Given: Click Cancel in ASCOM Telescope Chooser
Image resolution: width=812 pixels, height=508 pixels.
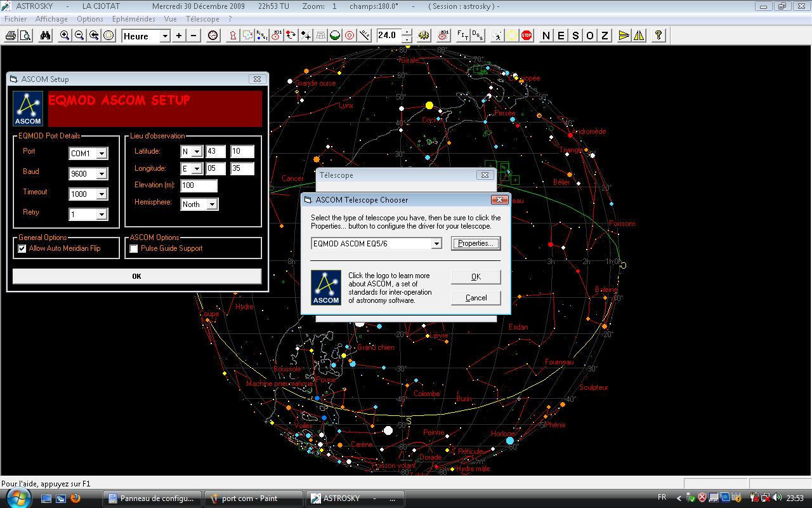Looking at the screenshot, I should tap(476, 298).
